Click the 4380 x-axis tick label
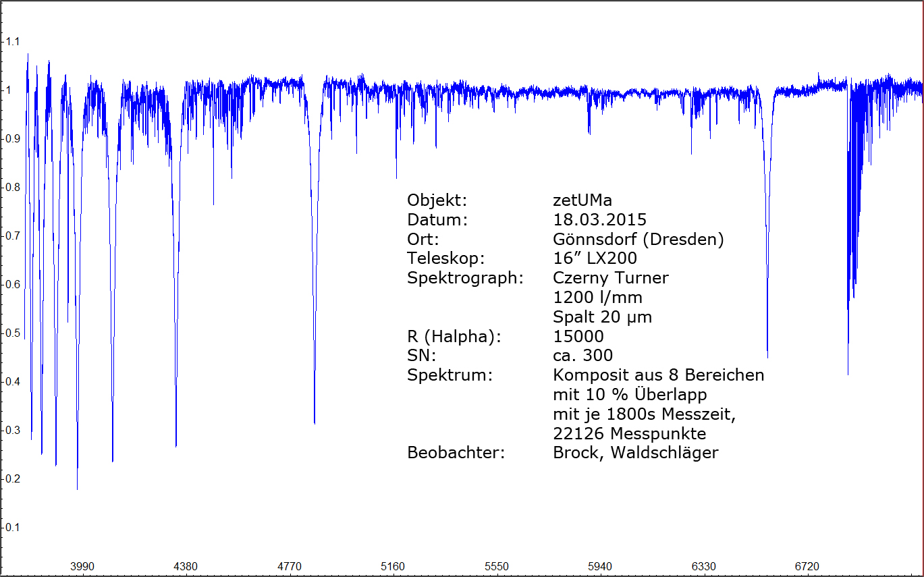 click(186, 566)
